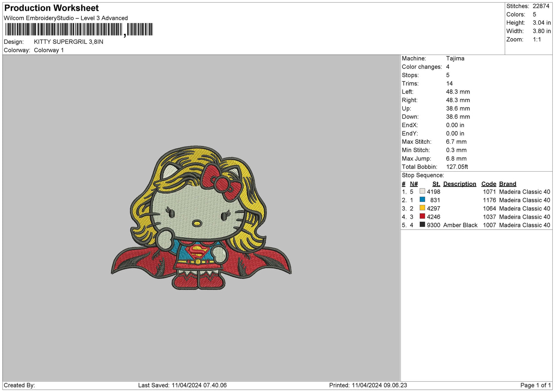Click the yellow thread color swatch in row 3
Image resolution: width=555 pixels, height=392 pixels.
[422, 208]
